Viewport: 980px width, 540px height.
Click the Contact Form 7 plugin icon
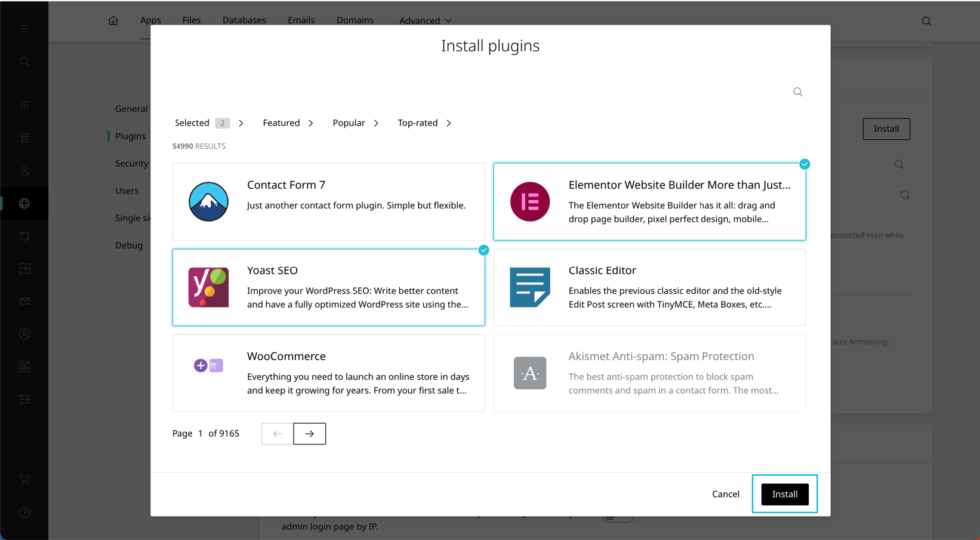coord(208,202)
